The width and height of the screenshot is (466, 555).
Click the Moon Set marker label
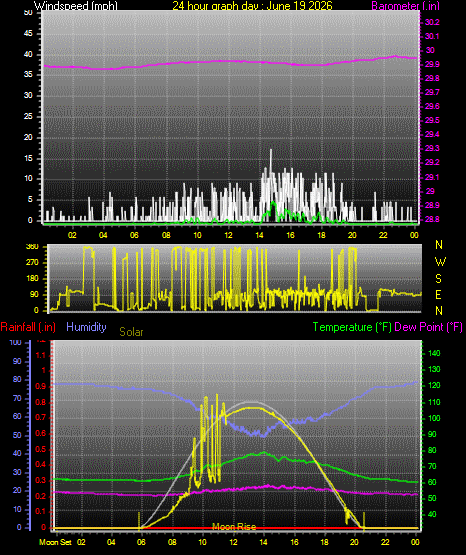55,542
